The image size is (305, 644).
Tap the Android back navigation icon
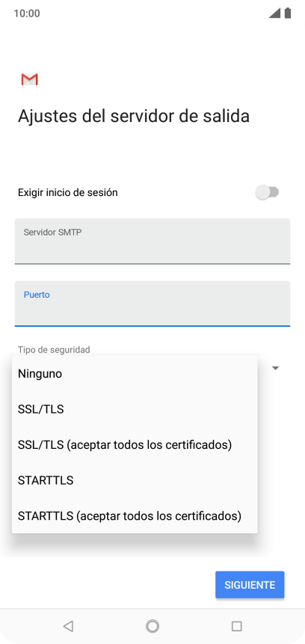[68, 626]
